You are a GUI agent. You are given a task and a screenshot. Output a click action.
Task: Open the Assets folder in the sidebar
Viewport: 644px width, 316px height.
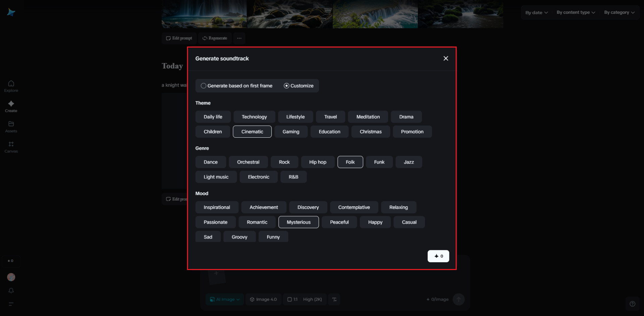(11, 127)
